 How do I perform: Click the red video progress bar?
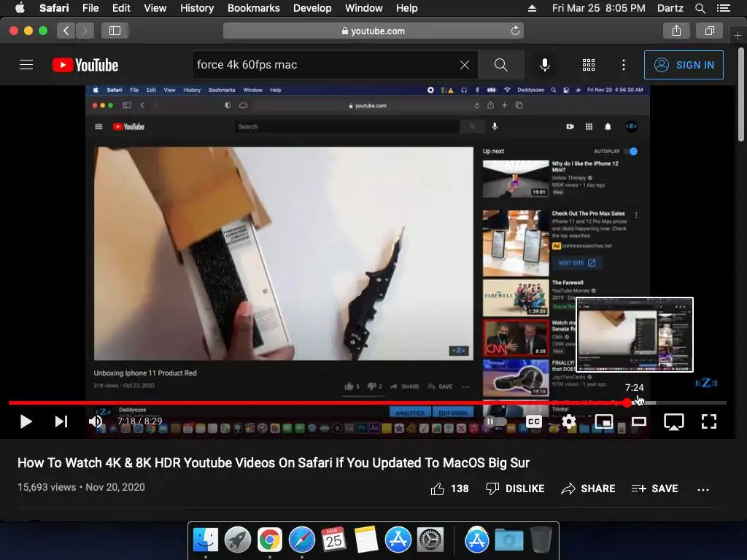(x=318, y=402)
